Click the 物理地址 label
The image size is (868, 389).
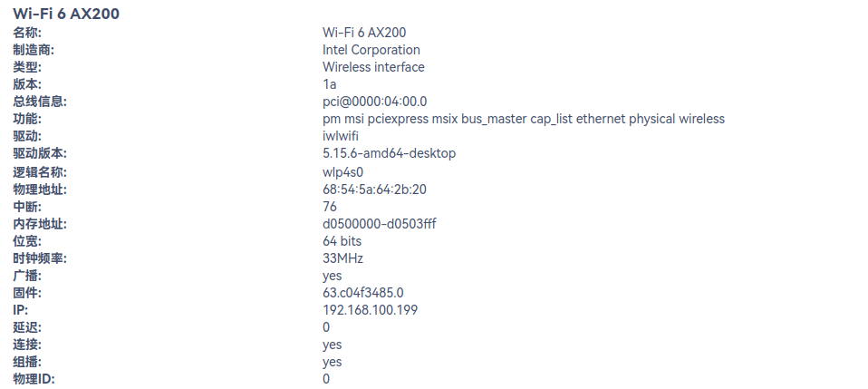click(40, 190)
